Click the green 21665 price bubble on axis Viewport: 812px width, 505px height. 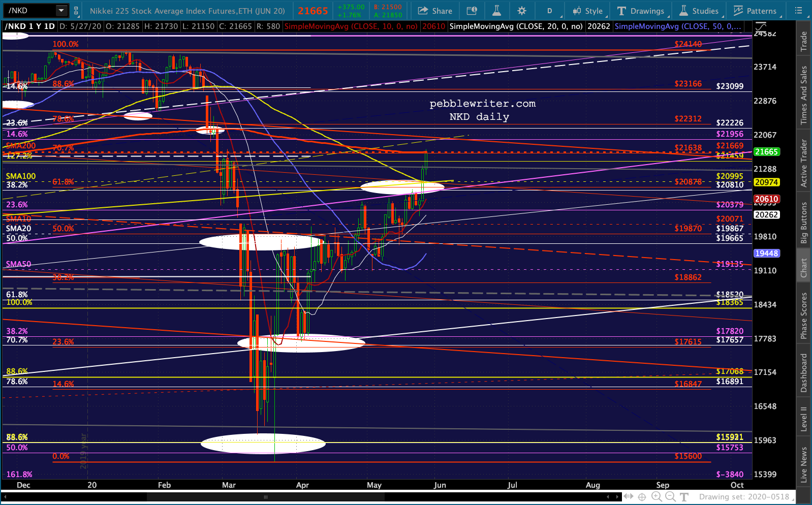[x=766, y=152]
